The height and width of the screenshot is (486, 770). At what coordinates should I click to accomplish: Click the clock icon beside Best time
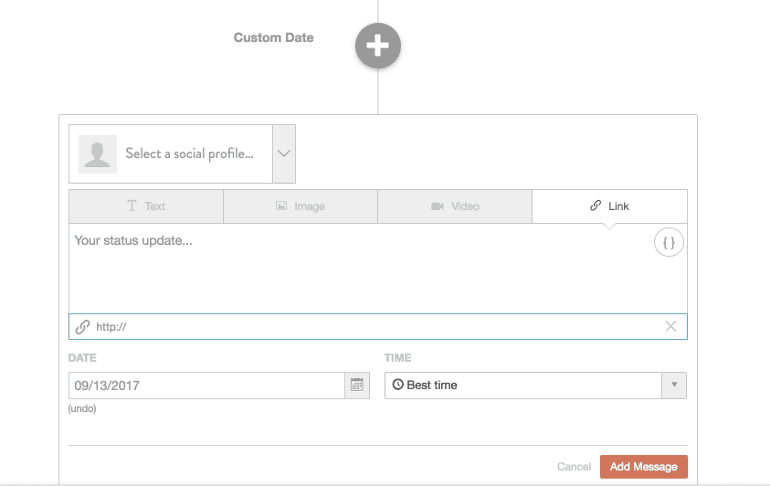[398, 385]
